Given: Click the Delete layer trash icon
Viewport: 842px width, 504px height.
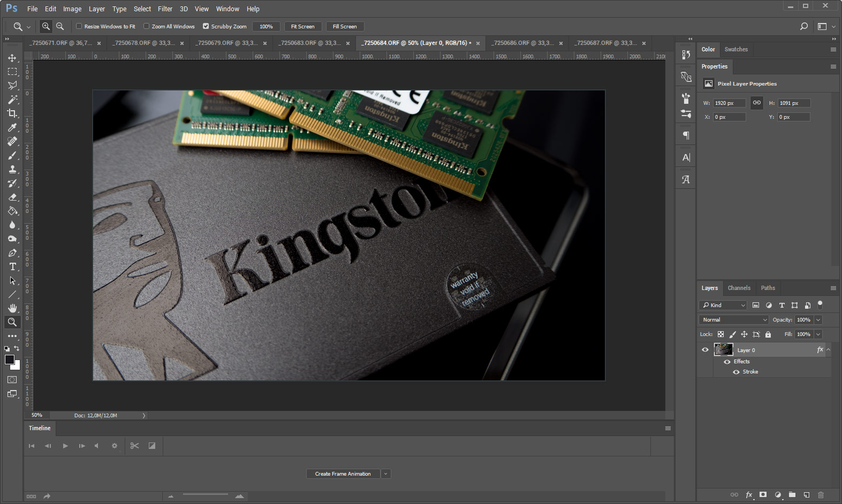Looking at the screenshot, I should pos(821,495).
